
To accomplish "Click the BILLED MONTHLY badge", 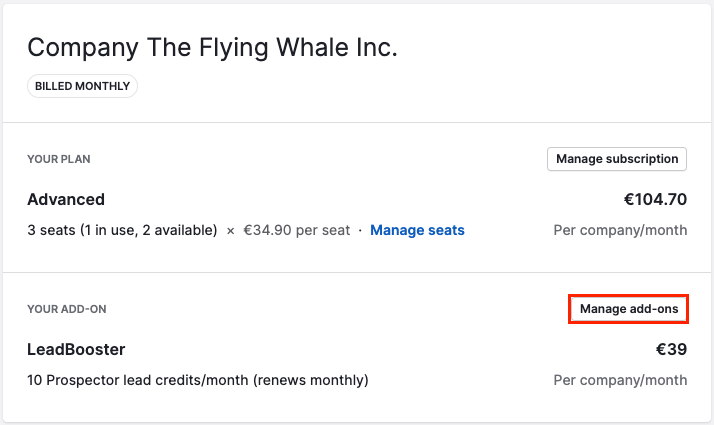I will (x=82, y=86).
